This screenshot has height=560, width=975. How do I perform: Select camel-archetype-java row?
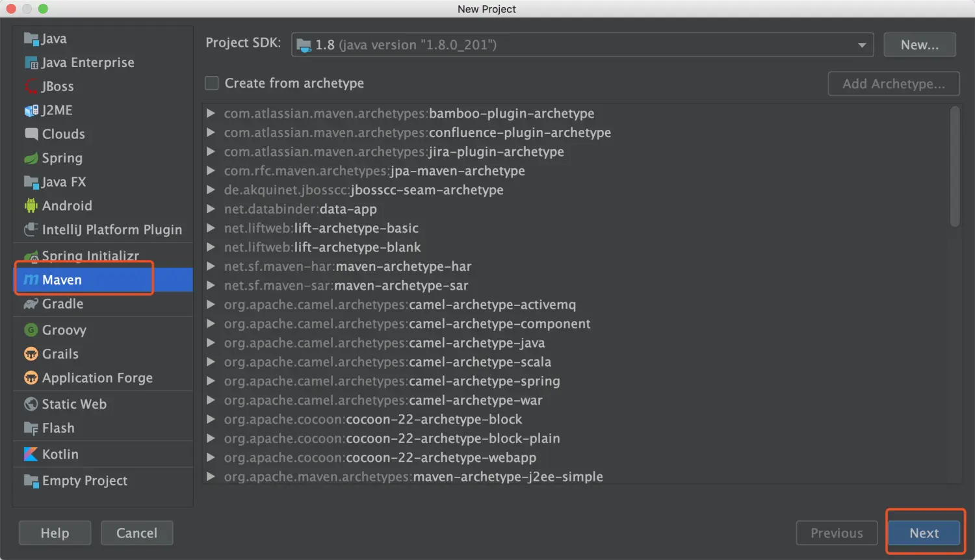pyautogui.click(x=577, y=343)
